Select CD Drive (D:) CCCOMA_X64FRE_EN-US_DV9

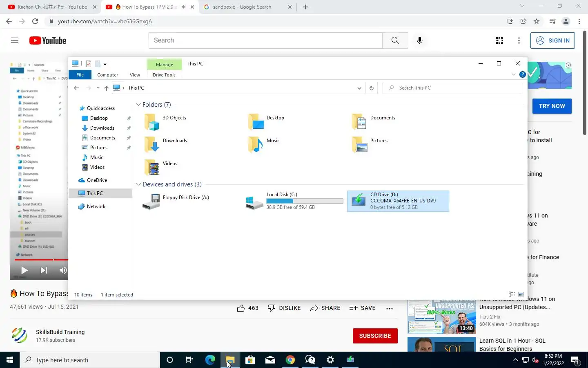tap(398, 201)
